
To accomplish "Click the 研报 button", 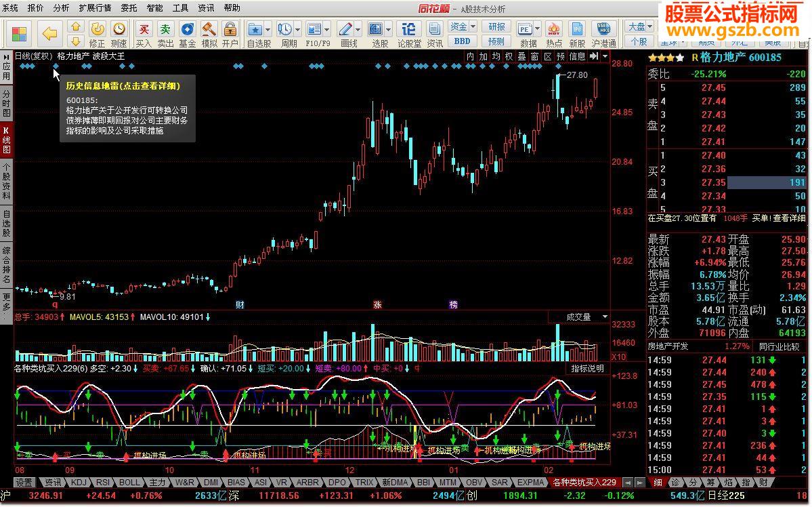I will [496, 26].
